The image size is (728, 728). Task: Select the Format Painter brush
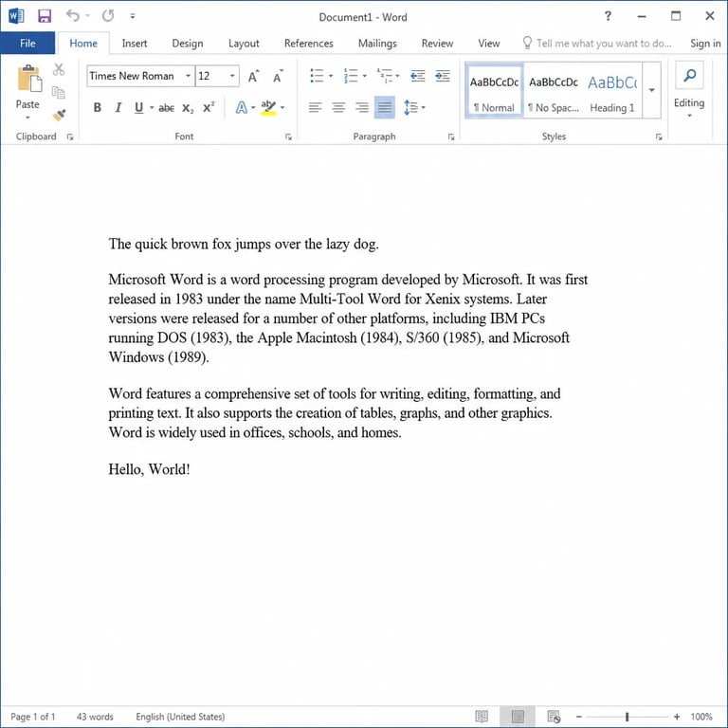click(59, 115)
